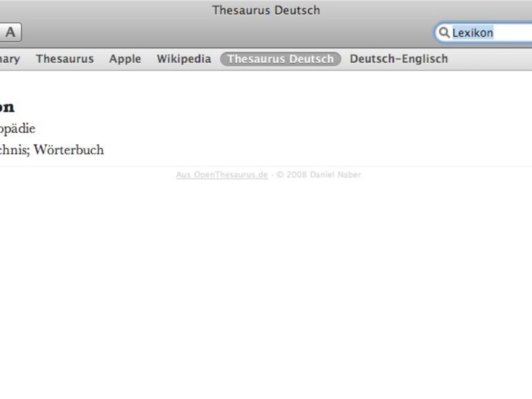Switch to the Deutsch-Englisch tab

[x=399, y=59]
